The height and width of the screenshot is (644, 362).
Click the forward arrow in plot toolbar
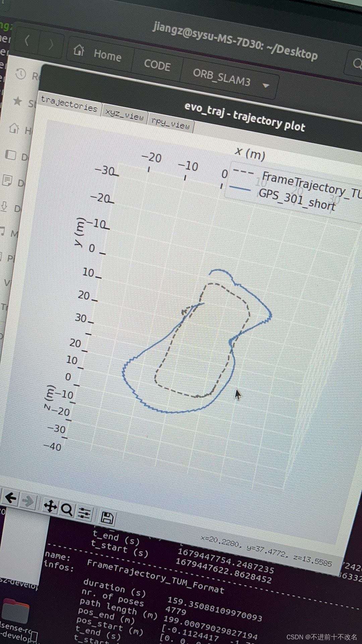pyautogui.click(x=28, y=501)
